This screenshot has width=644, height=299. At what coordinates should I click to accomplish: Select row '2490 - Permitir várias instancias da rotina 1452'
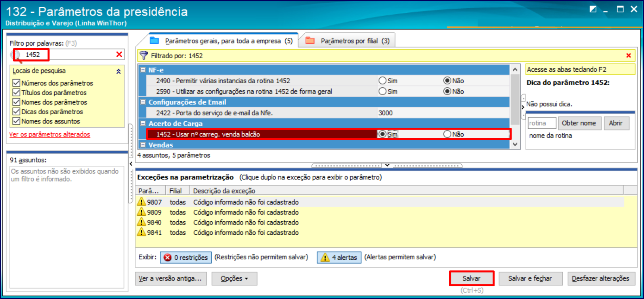point(327,80)
